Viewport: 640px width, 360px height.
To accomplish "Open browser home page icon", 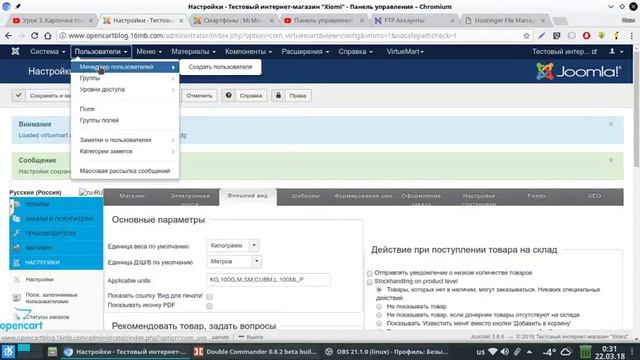I will click(48, 36).
